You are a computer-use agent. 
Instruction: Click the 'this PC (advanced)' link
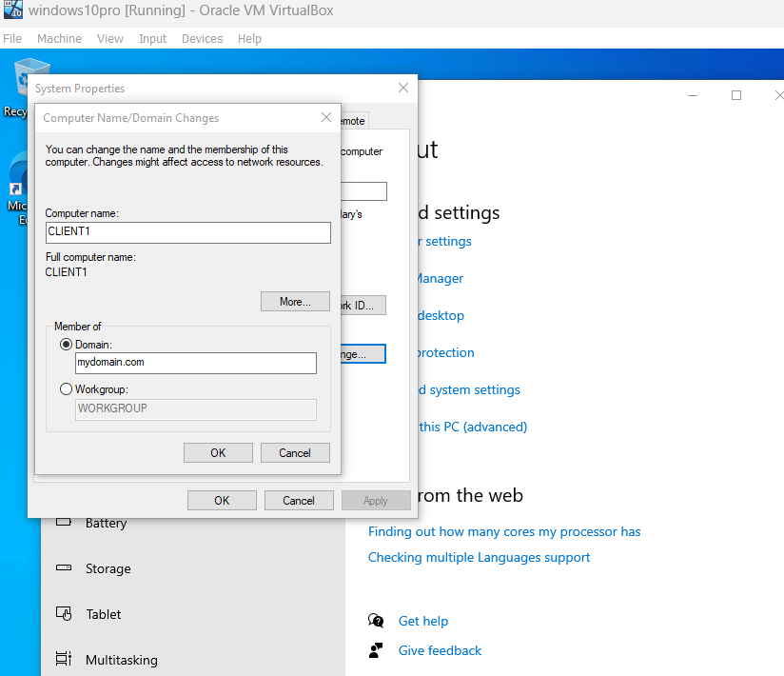(x=473, y=427)
